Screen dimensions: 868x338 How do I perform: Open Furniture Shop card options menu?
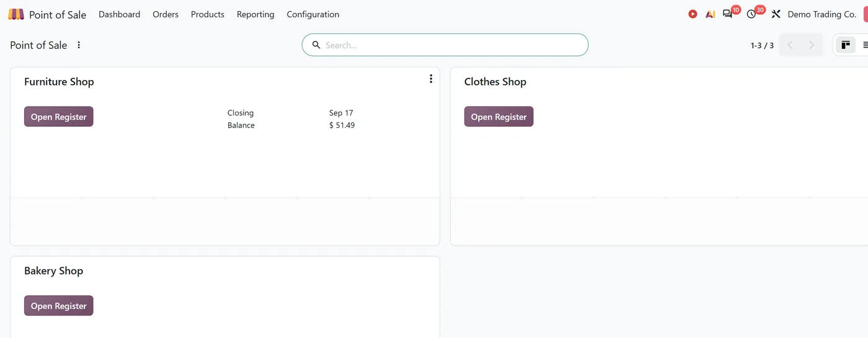tap(431, 79)
